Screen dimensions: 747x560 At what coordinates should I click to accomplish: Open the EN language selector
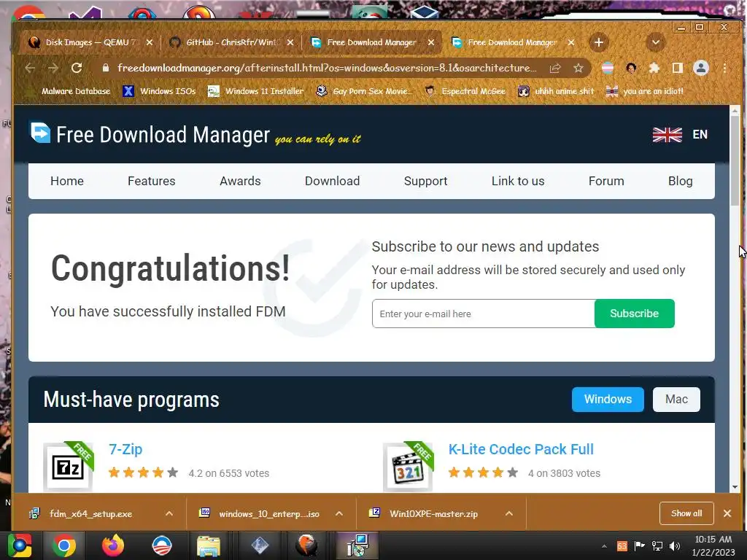click(700, 134)
